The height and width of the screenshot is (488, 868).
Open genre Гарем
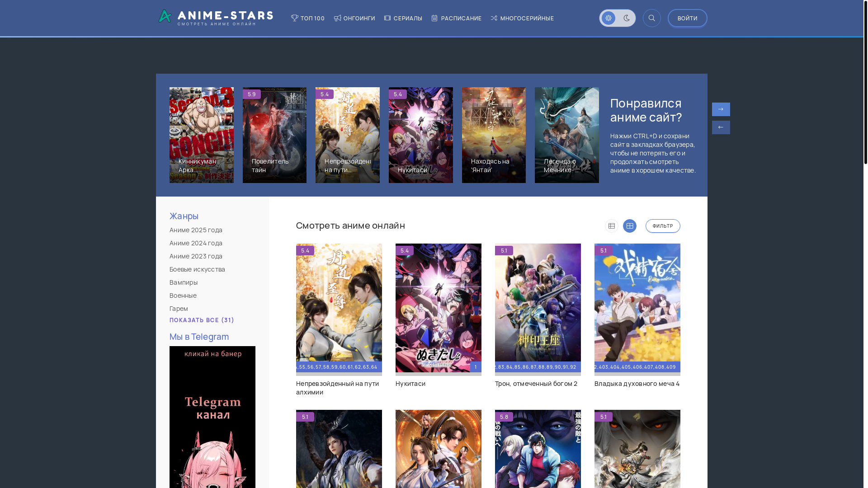tap(179, 309)
